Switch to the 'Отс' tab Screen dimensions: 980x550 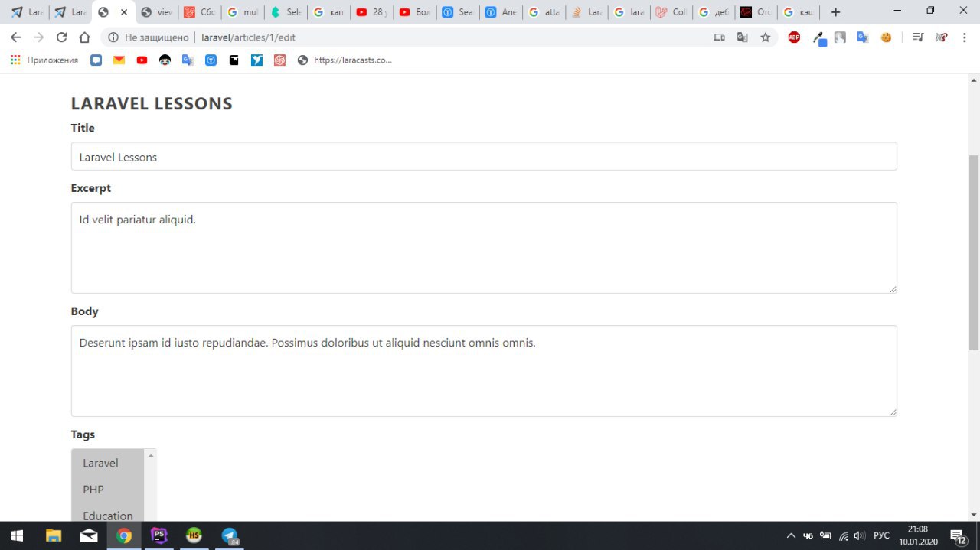[757, 12]
